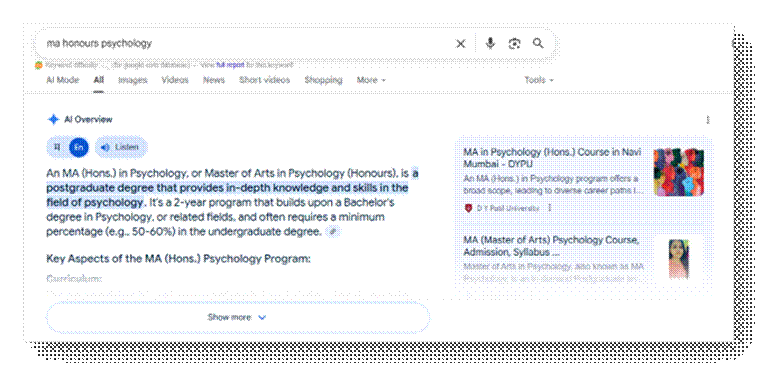Click the magnifying glass search icon
780x388 pixels.
point(538,43)
